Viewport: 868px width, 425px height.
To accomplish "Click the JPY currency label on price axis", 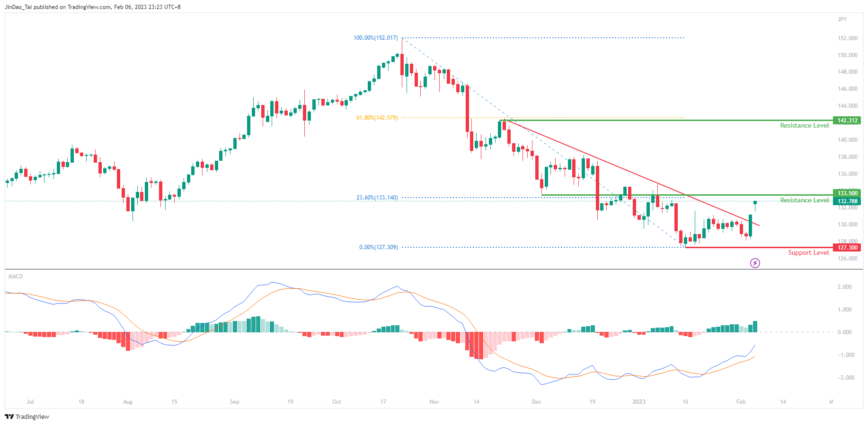I will [842, 19].
